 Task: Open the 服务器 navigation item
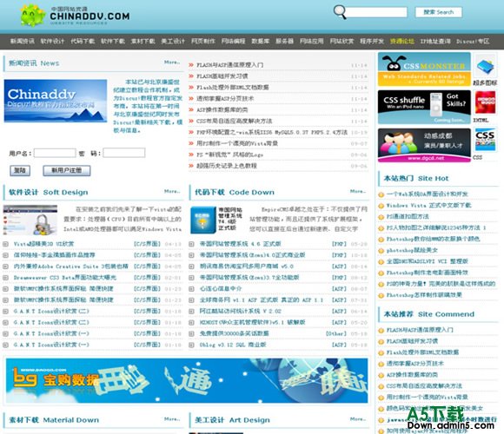(284, 41)
